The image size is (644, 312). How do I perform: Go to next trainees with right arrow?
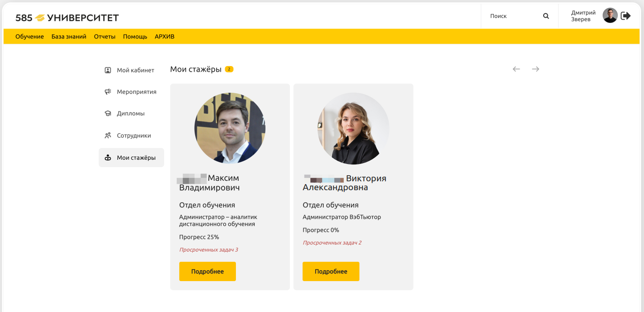(x=536, y=69)
